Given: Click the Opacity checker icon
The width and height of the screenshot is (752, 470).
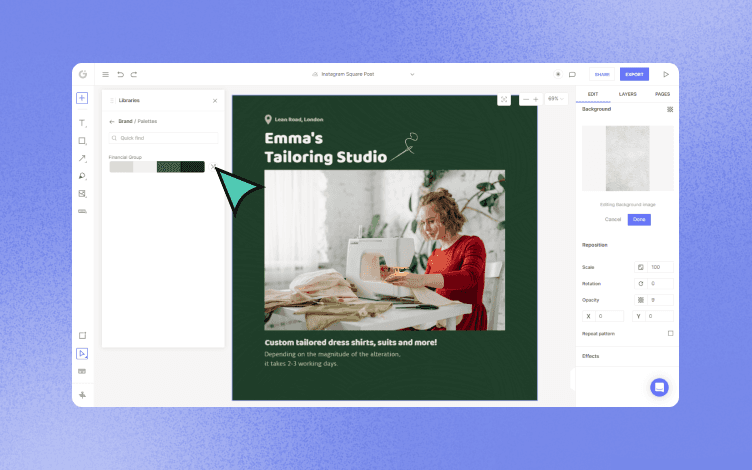Looking at the screenshot, I should pyautogui.click(x=641, y=300).
